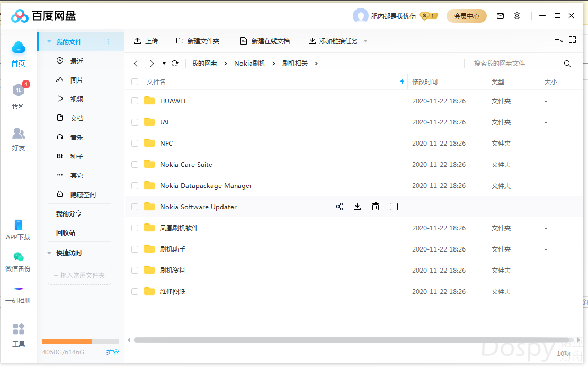Click the three-dot menu beside 我的文件

pos(108,42)
